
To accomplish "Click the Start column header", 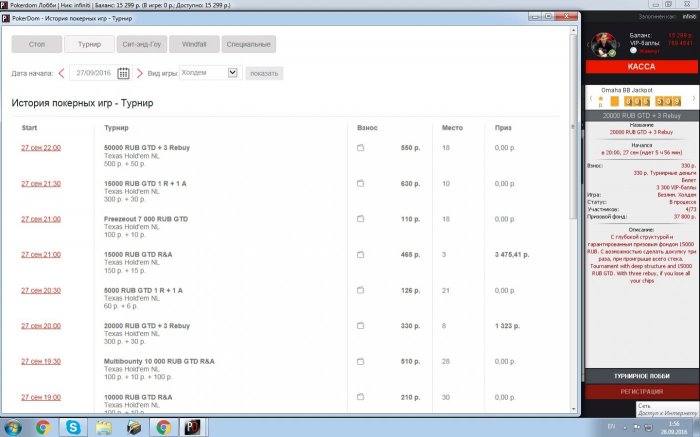I will point(29,128).
